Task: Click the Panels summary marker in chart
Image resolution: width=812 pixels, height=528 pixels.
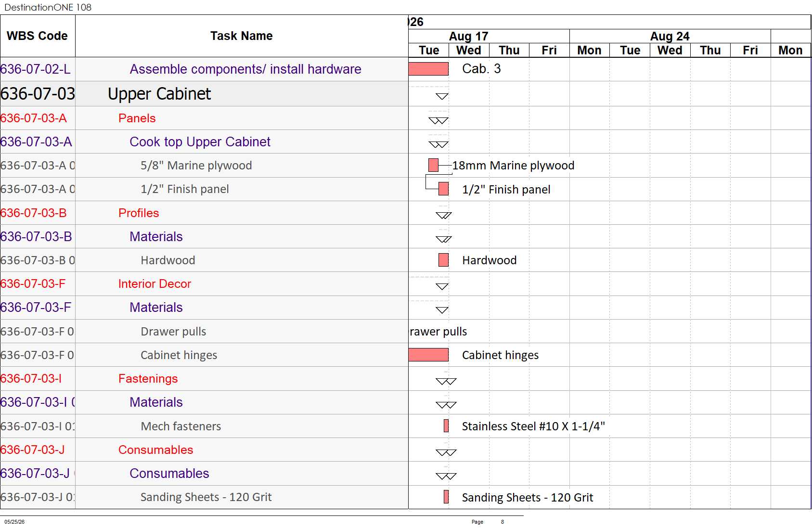Action: point(438,120)
